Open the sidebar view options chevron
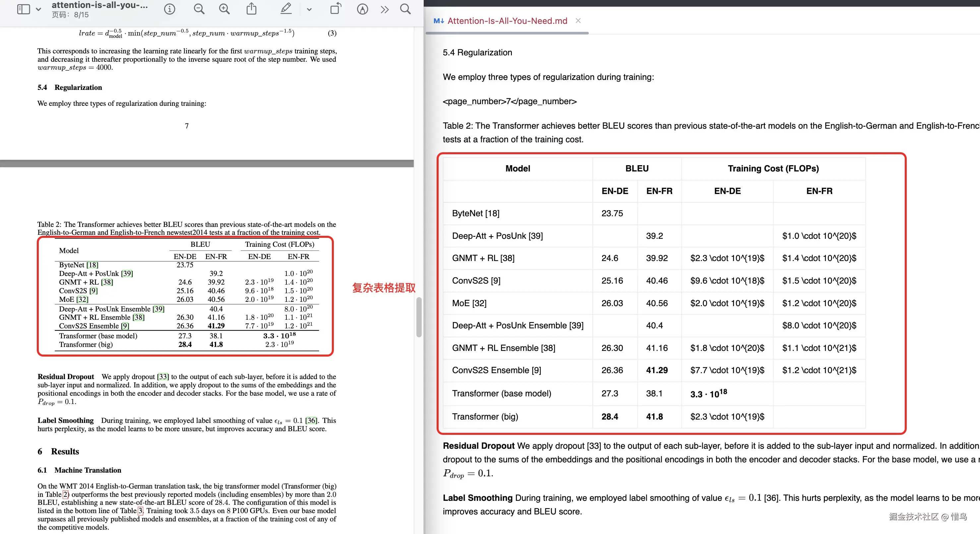Image resolution: width=980 pixels, height=534 pixels. (38, 9)
